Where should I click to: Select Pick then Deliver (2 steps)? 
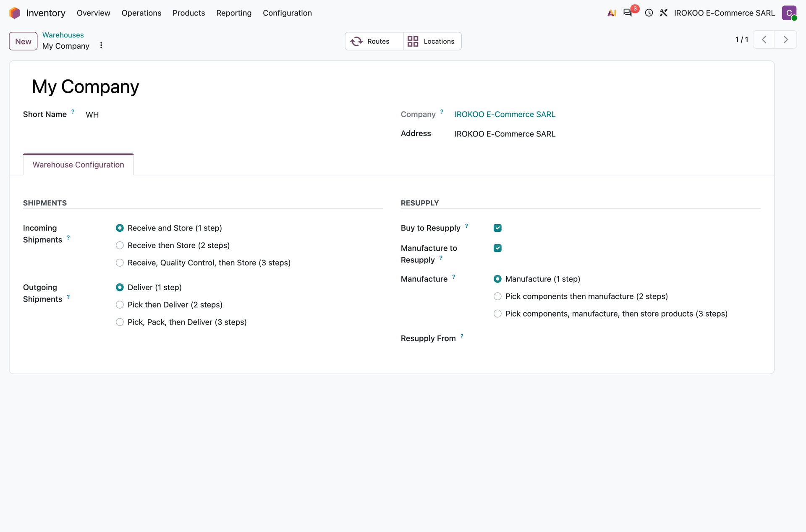(x=120, y=305)
